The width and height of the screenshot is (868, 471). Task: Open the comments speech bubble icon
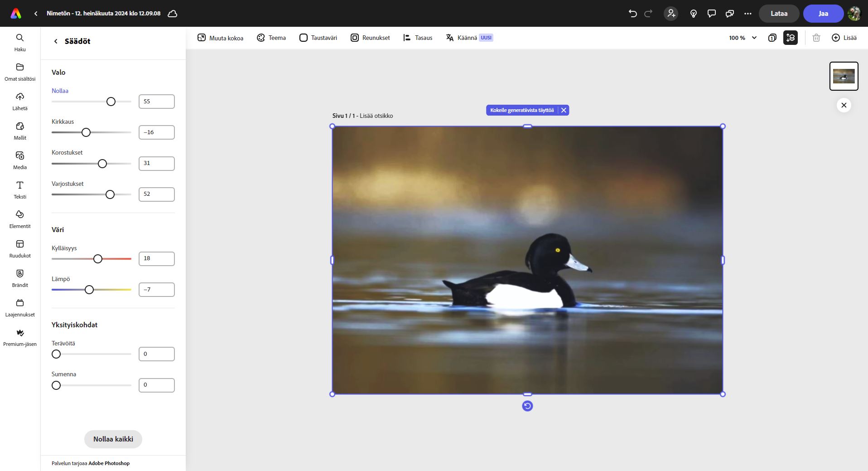pyautogui.click(x=711, y=14)
